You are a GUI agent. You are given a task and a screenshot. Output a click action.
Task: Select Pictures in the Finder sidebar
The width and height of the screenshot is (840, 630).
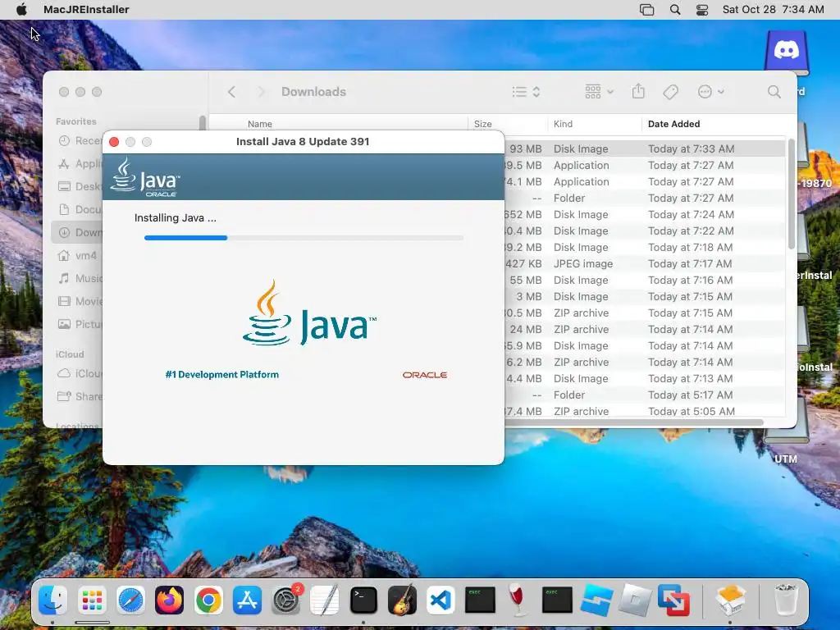coord(80,324)
